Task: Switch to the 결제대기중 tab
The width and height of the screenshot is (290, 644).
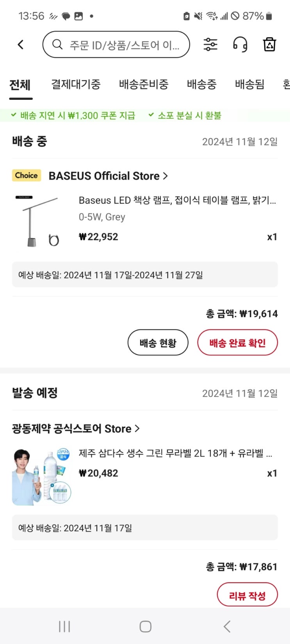Action: [76, 84]
